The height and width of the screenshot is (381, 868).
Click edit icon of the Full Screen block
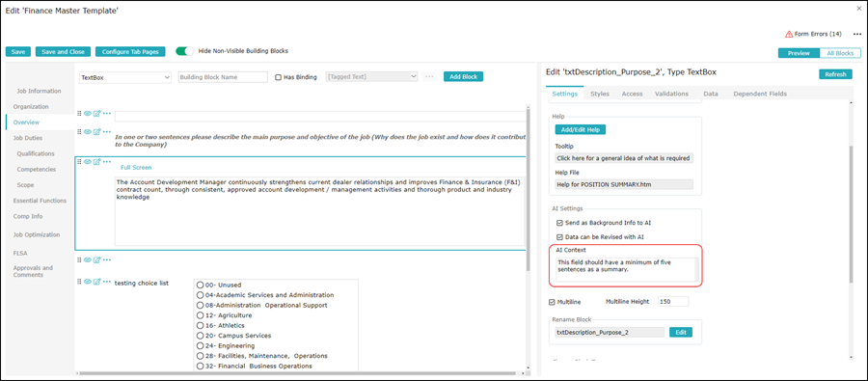[96, 162]
